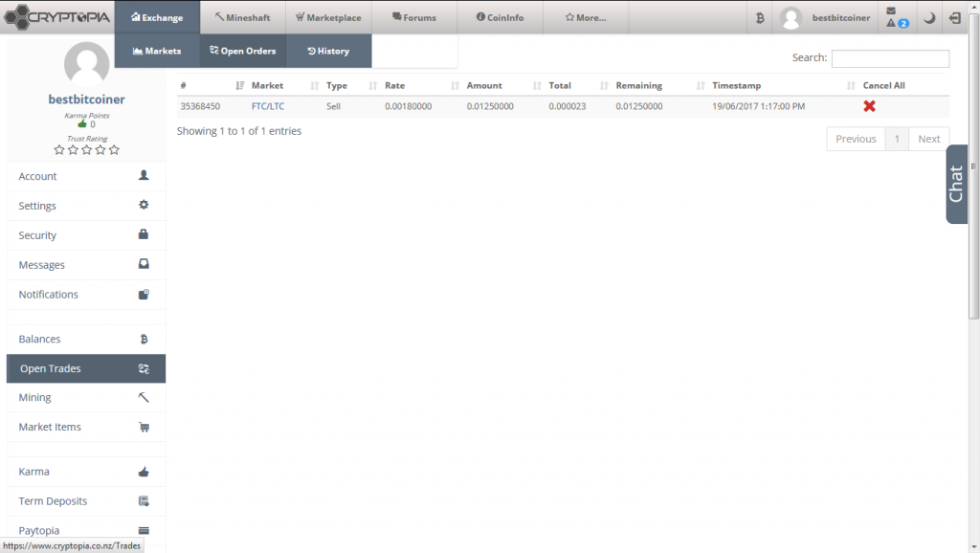Expand the More... menu
The width and height of the screenshot is (980, 553).
pyautogui.click(x=586, y=17)
